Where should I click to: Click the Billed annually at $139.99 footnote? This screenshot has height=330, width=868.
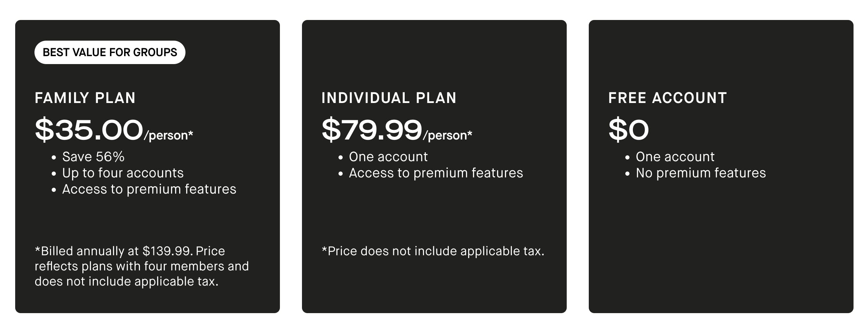coord(141,266)
